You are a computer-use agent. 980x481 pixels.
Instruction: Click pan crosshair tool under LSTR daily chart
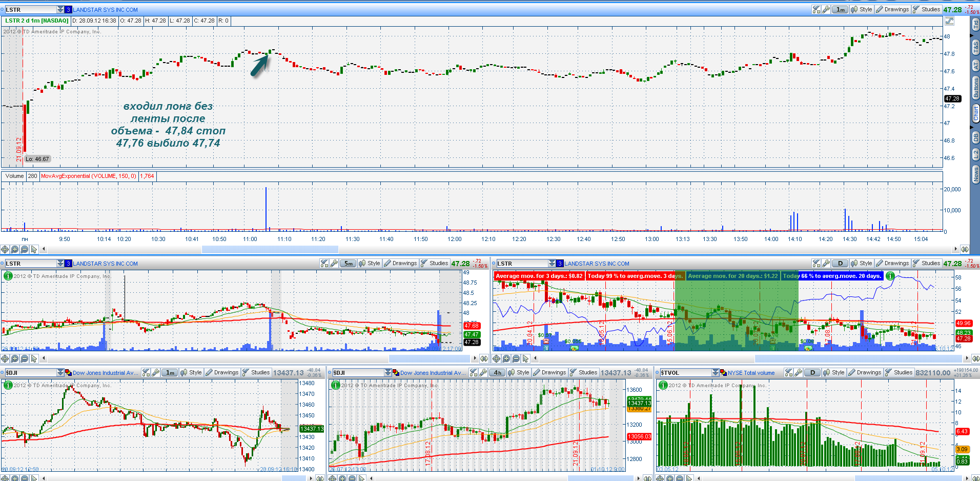497,358
